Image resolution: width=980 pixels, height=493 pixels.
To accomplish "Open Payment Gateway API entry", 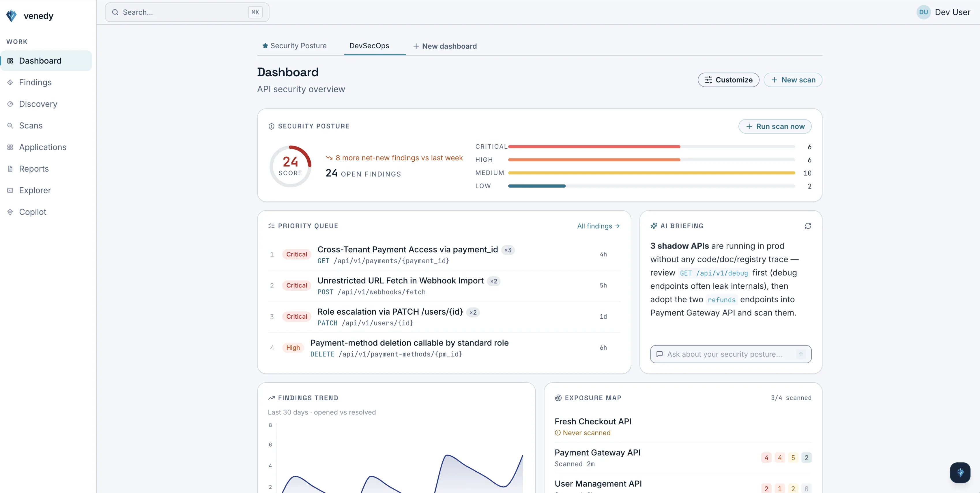I will 682,458.
